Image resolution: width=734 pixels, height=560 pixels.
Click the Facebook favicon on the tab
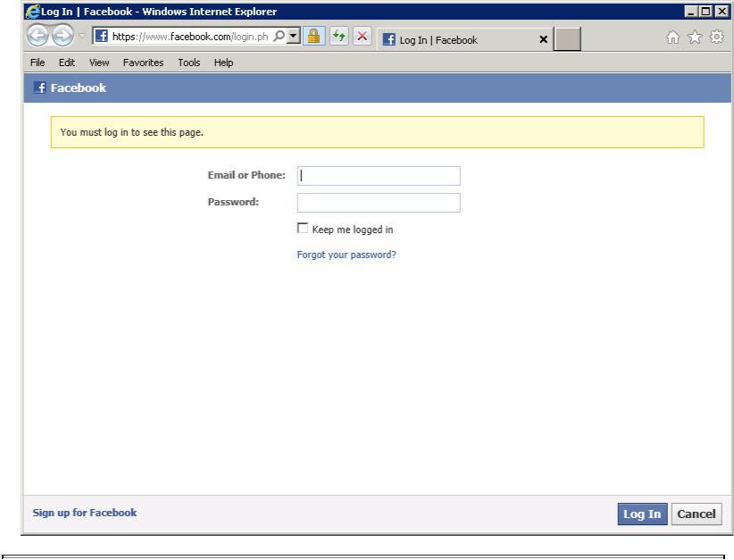click(389, 39)
